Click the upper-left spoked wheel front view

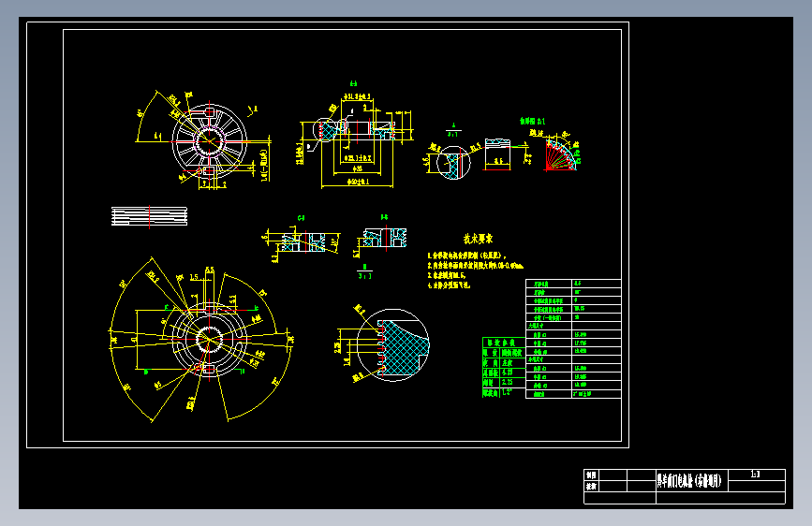[209, 140]
